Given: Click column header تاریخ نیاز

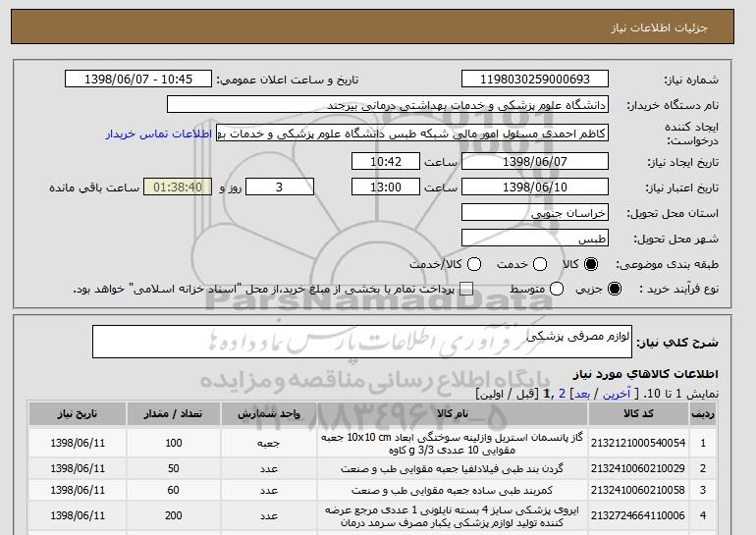Looking at the screenshot, I should pos(78,414).
